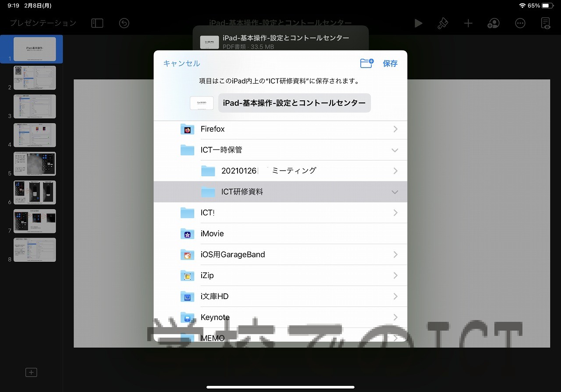Screen dimensions: 561x392
Task: Tap the new folder icon in save dialog
Action: 366,64
